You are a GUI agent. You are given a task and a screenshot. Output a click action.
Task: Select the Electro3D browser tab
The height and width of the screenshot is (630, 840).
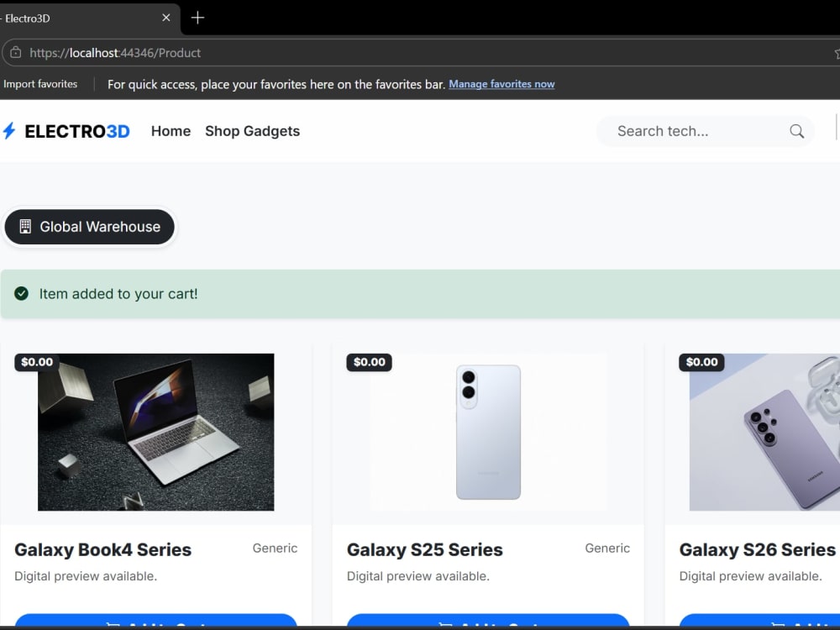coord(90,18)
